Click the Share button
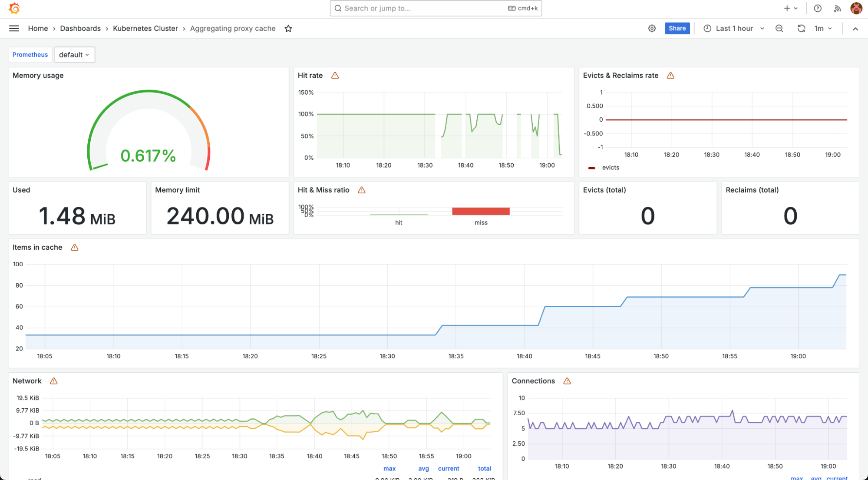The image size is (868, 480). point(677,28)
